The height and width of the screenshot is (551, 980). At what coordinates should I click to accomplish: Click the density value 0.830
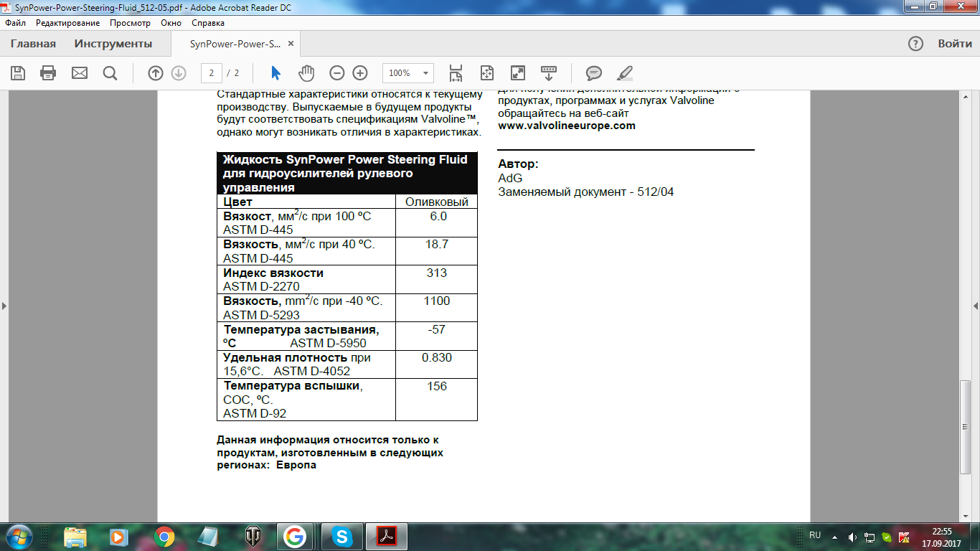tap(436, 357)
